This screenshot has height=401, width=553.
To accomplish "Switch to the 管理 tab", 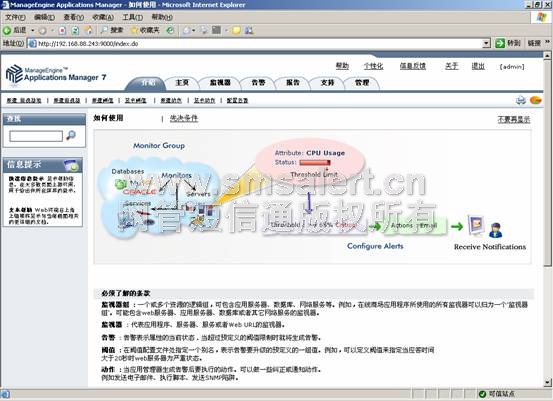I will click(362, 83).
